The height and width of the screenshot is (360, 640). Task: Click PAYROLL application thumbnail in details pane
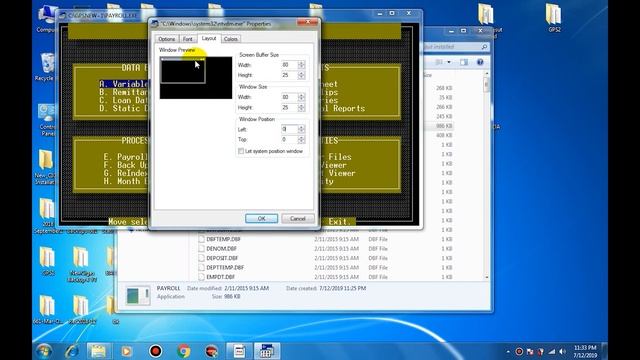(x=138, y=296)
